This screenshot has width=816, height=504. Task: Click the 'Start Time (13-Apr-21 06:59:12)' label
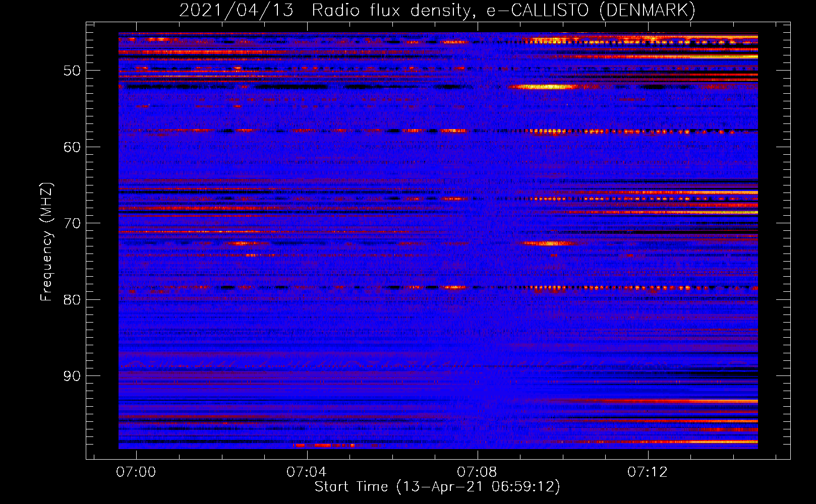(x=437, y=487)
